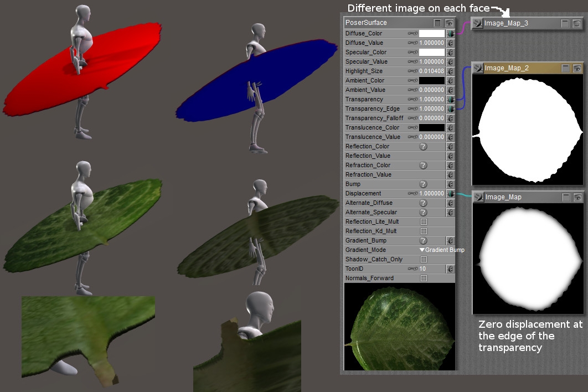The width and height of the screenshot is (588, 392).
Task: Click the Refraction_Value label
Action: pyautogui.click(x=368, y=175)
